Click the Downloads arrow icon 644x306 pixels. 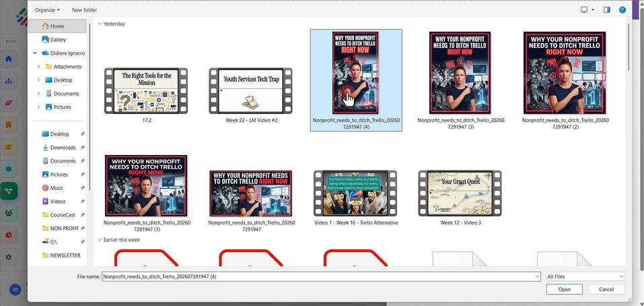click(45, 148)
